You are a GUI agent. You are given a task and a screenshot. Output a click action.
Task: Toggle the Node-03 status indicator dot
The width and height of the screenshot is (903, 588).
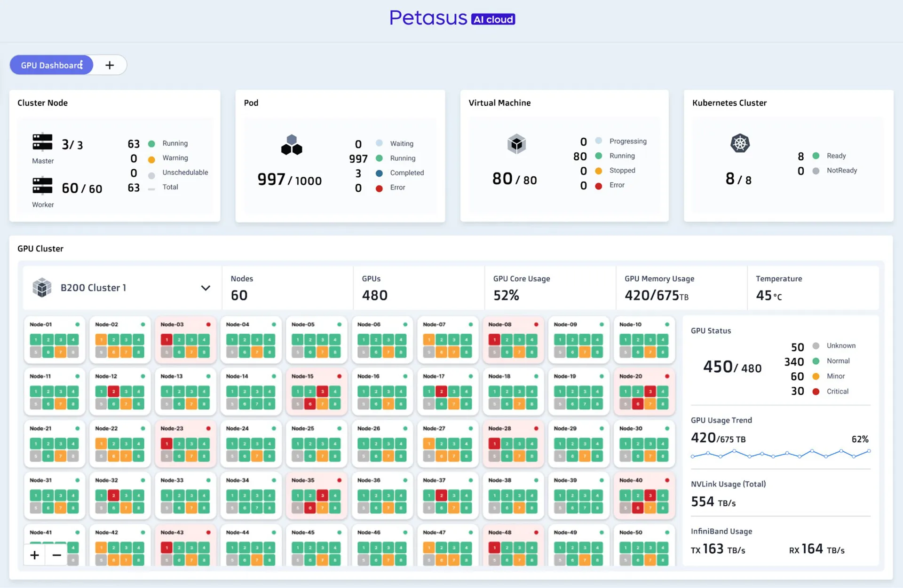coord(208,324)
